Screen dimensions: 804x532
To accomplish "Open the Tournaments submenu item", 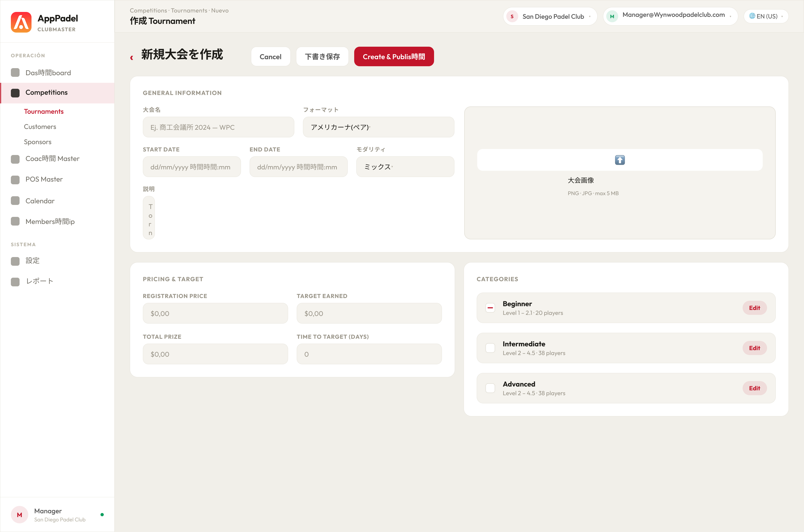I will coord(43,111).
